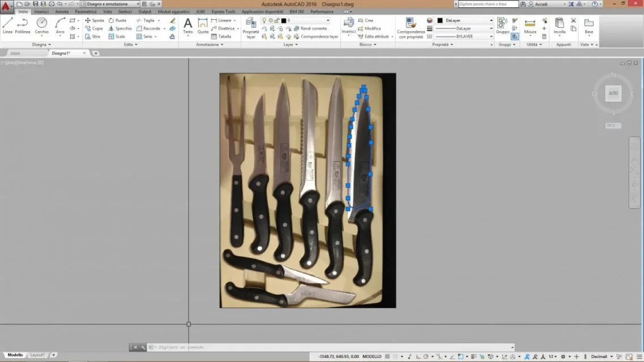Image resolution: width=644 pixels, height=362 pixels.
Task: Click the black layer color square
Action: point(283,20)
